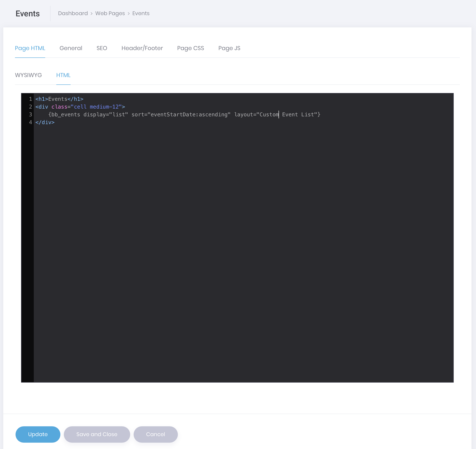476x449 pixels.
Task: Click the Update button
Action: click(38, 434)
